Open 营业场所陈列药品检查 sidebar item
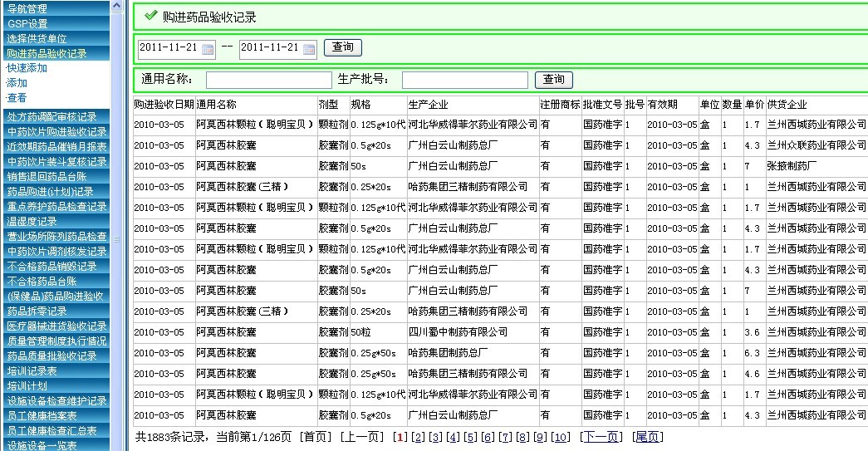 [x=55, y=236]
